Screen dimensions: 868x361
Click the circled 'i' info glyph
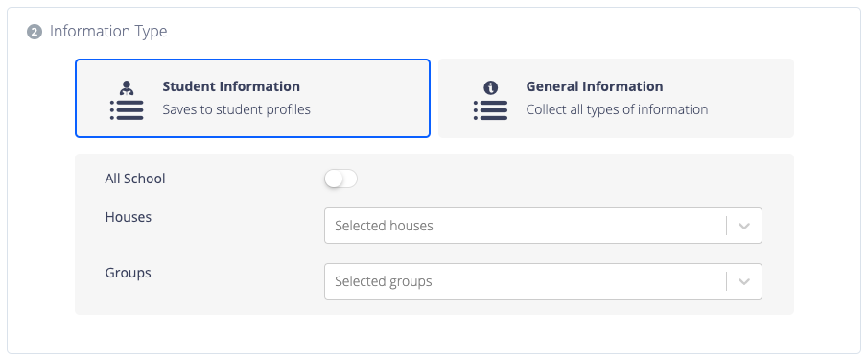(490, 87)
